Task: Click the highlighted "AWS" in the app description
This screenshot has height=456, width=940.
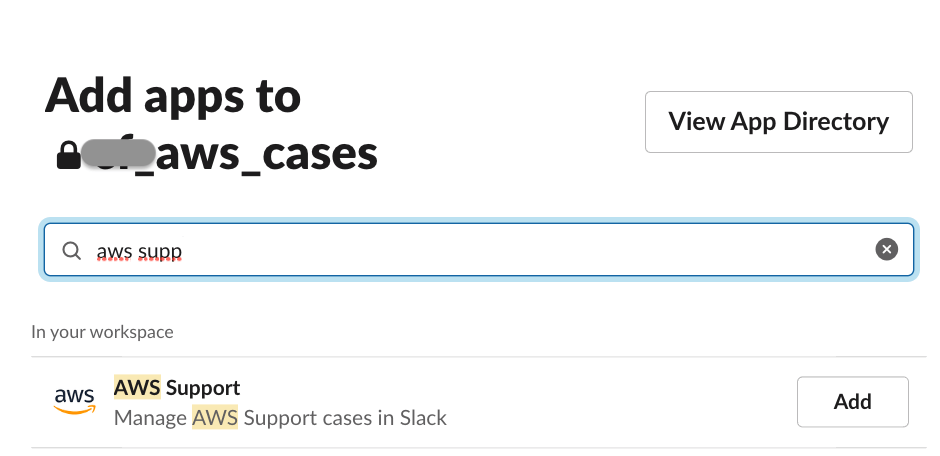Action: 215,417
